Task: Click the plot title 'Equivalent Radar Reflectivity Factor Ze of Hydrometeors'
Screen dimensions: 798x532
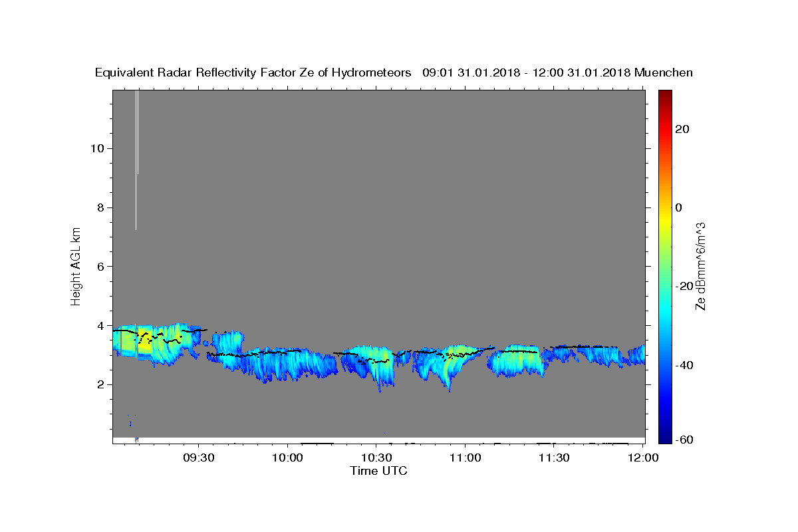Action: tap(253, 73)
